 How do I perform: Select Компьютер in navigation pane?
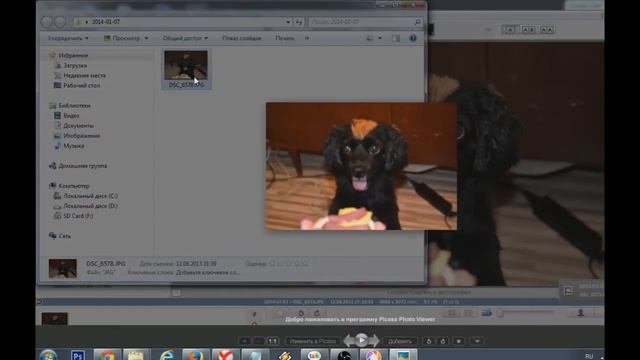click(74, 186)
